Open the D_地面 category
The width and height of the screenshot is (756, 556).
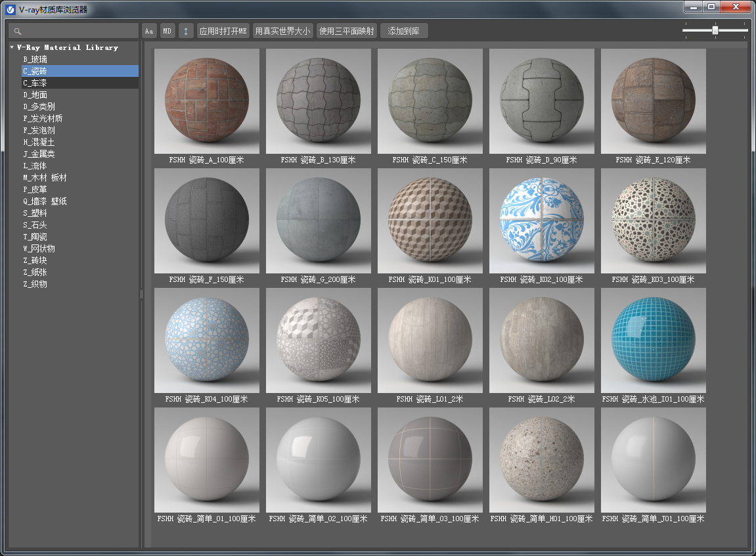point(35,95)
